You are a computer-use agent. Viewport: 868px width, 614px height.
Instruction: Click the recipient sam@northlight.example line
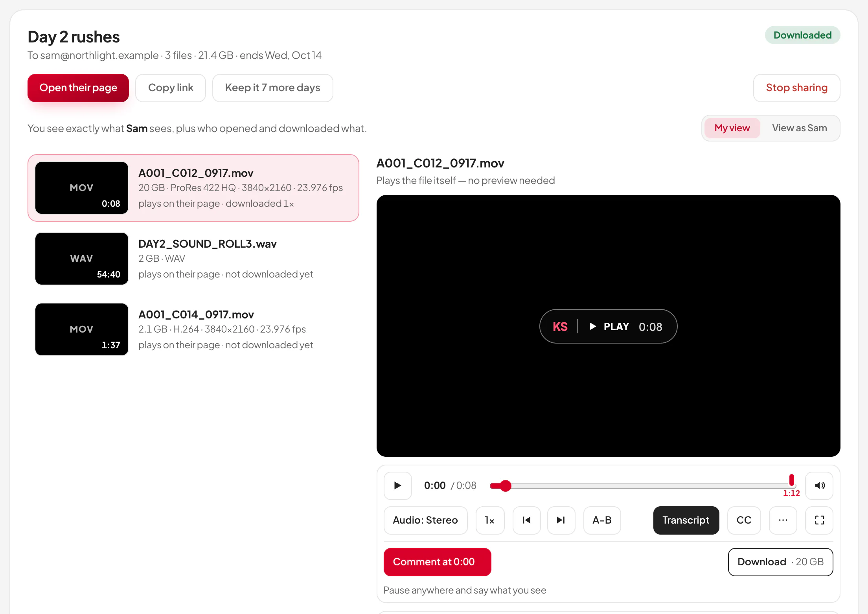pyautogui.click(x=174, y=55)
